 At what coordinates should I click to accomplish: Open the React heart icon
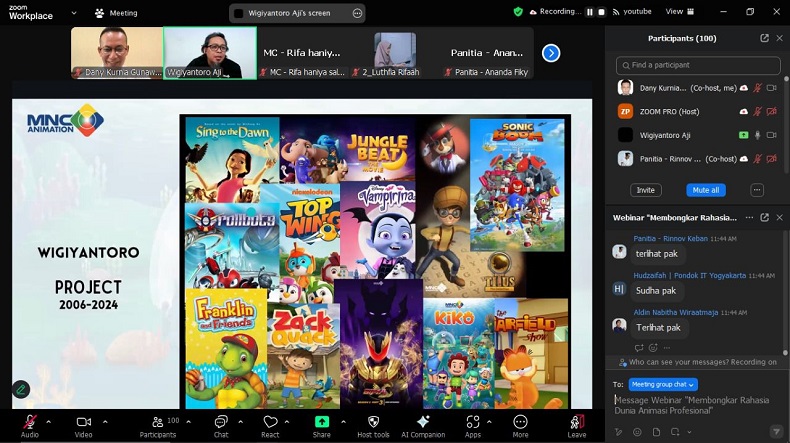(x=270, y=422)
